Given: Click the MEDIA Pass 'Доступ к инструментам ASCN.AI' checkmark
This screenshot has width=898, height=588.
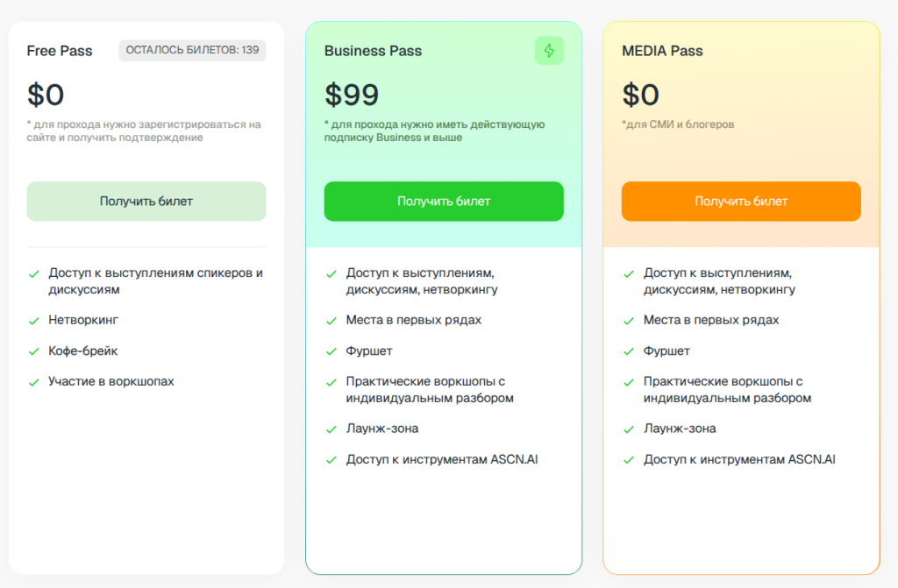Looking at the screenshot, I should pos(628,460).
